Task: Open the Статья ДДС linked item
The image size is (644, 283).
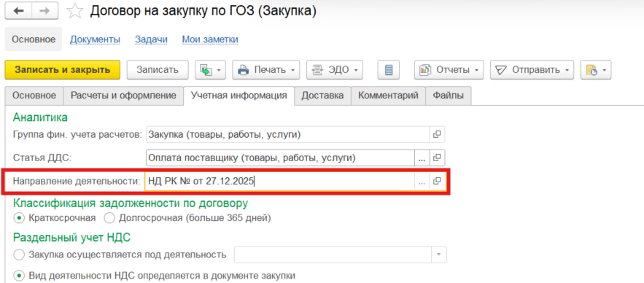Action: (x=438, y=158)
